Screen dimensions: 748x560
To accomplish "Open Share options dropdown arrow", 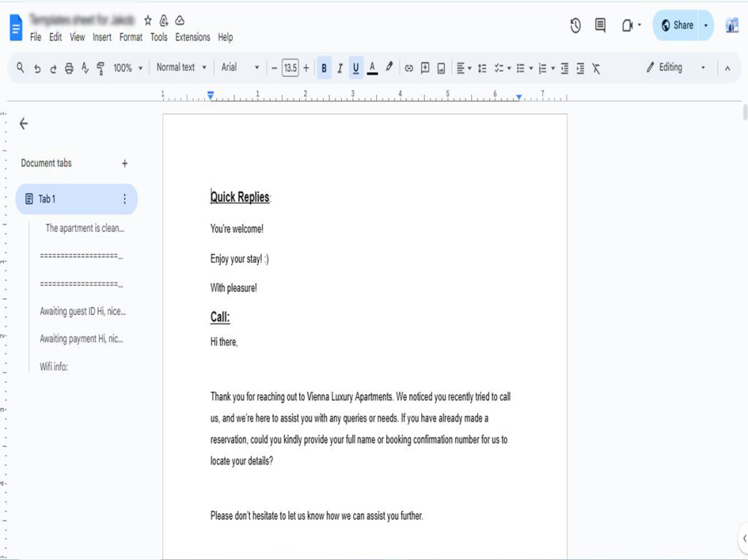I will (706, 25).
